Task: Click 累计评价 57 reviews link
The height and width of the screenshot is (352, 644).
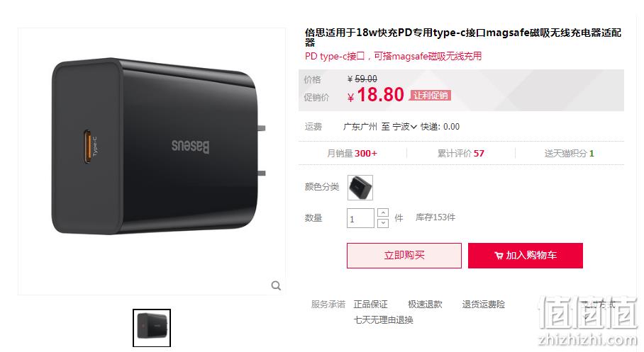Action: tap(460, 154)
